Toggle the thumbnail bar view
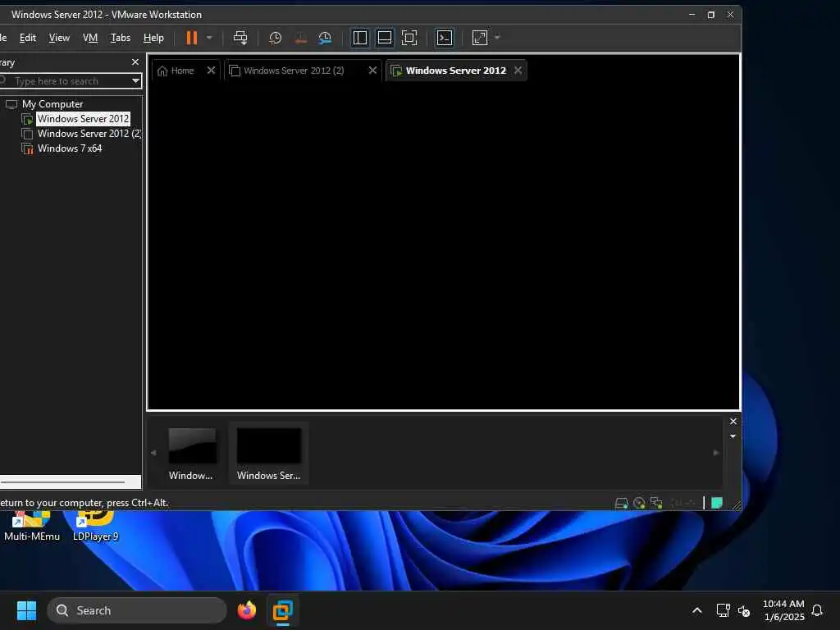 click(385, 38)
